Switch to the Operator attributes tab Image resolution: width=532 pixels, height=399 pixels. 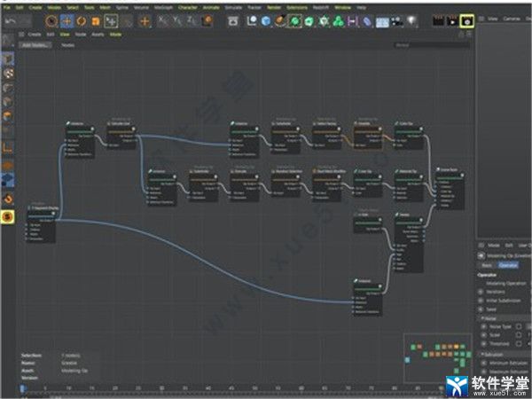point(508,265)
